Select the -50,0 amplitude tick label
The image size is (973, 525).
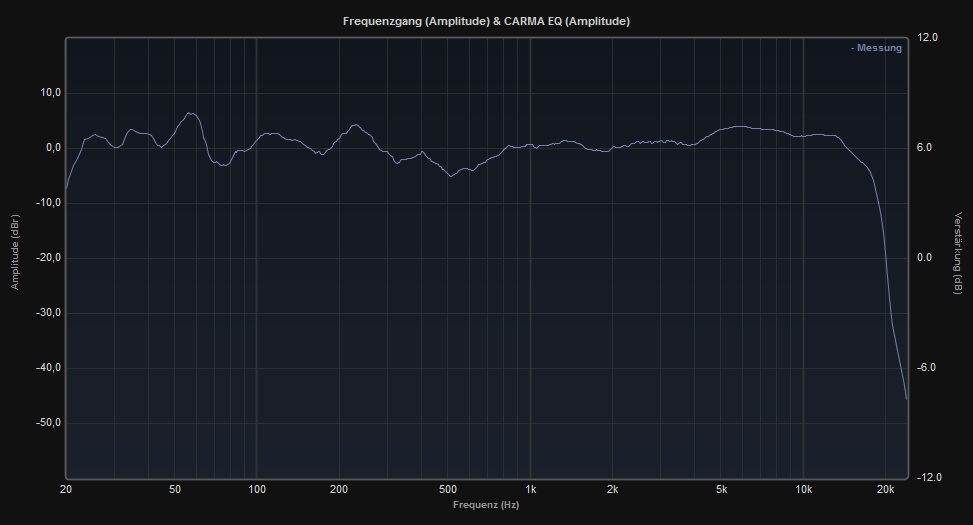tap(47, 423)
